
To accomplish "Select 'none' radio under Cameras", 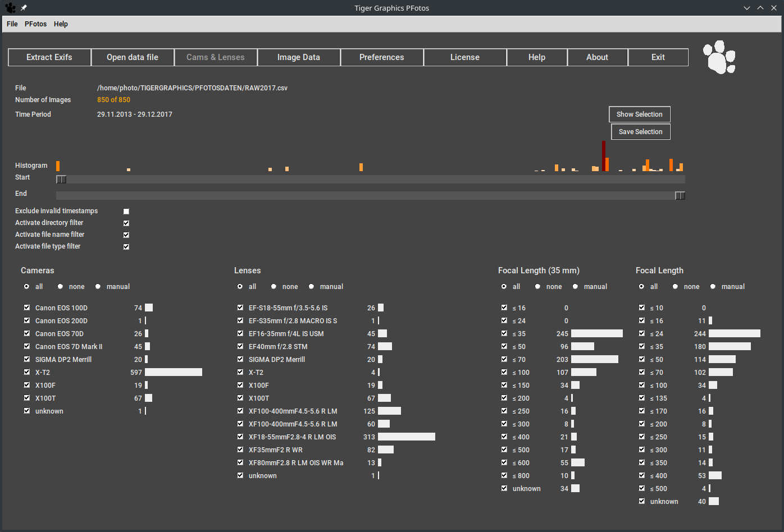I will tap(61, 287).
